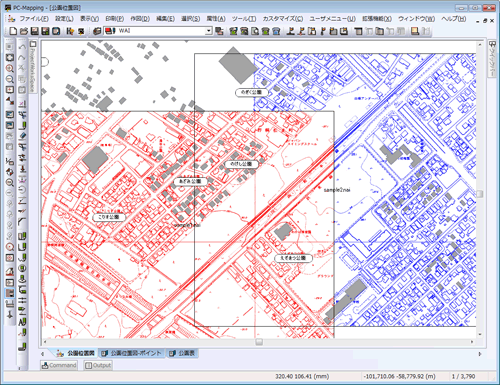Click the ProjectWorkSpace panel icon
500x385 pixels.
coord(33,44)
